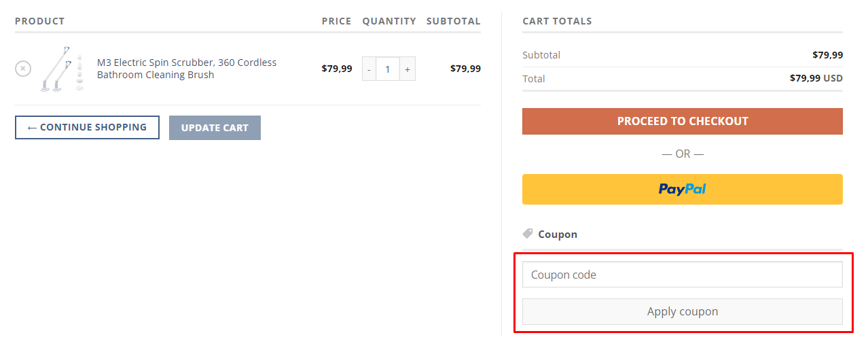This screenshot has height=346, width=868.
Task: Open the M3 Electric Spin Scrubber product link
Action: [x=187, y=69]
